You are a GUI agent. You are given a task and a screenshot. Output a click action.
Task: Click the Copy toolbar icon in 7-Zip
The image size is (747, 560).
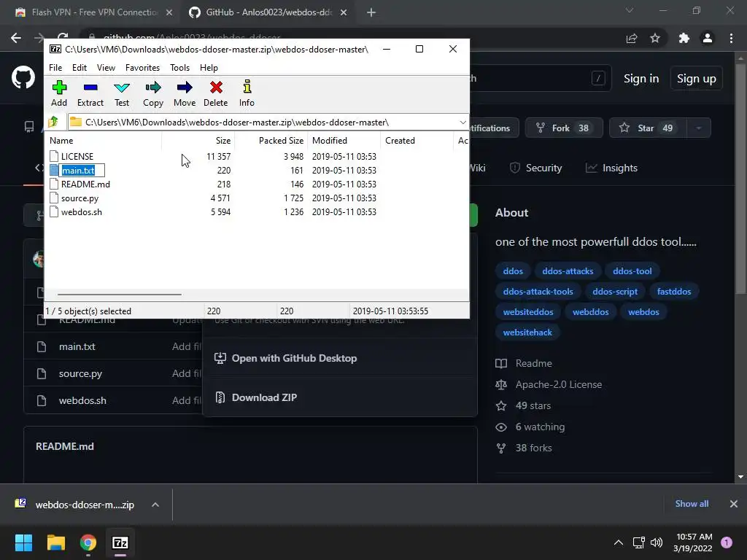153,93
